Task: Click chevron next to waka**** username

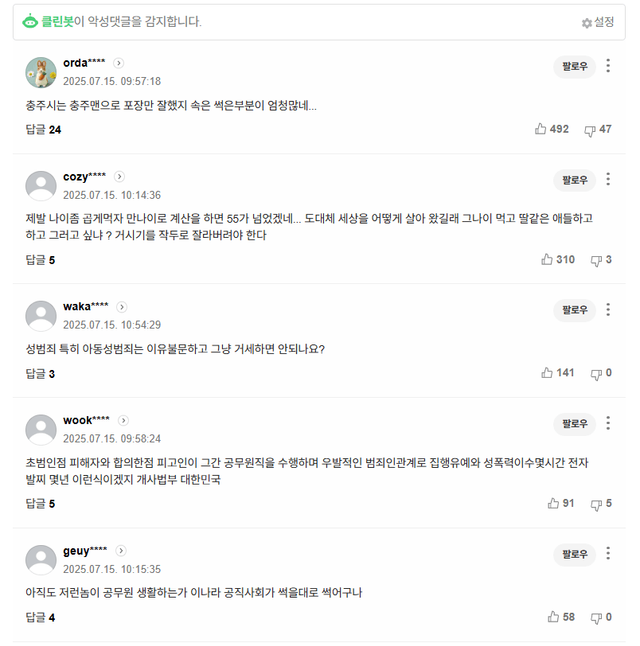Action: (122, 307)
